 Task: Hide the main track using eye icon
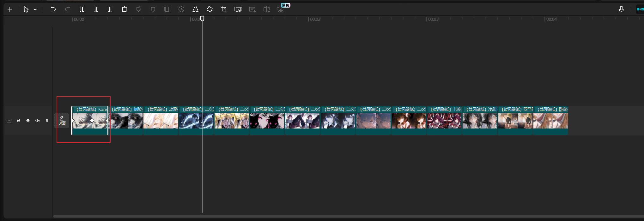[28, 121]
